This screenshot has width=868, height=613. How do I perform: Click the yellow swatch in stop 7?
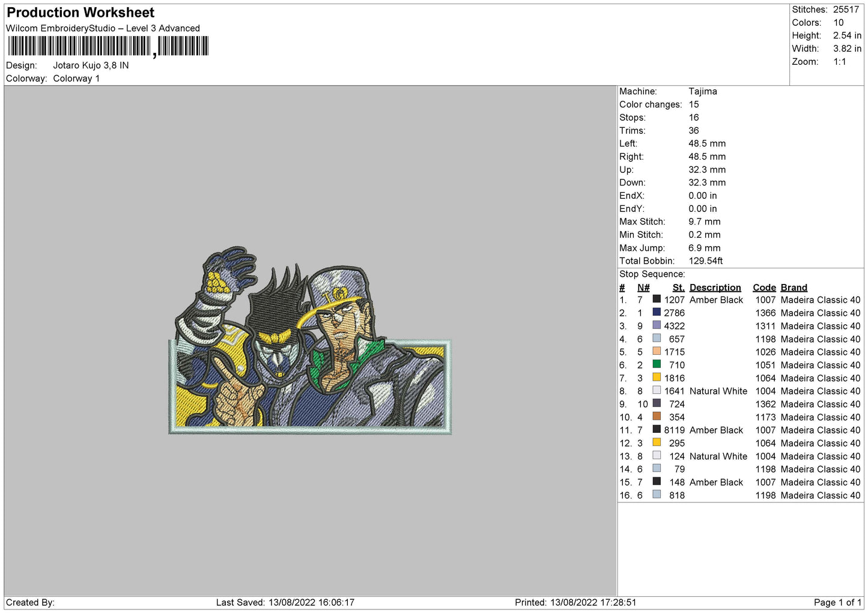(657, 377)
